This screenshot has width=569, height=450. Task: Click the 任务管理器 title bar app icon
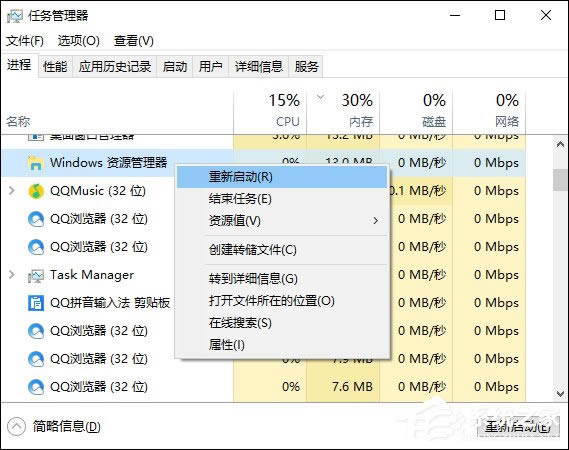tap(15, 16)
